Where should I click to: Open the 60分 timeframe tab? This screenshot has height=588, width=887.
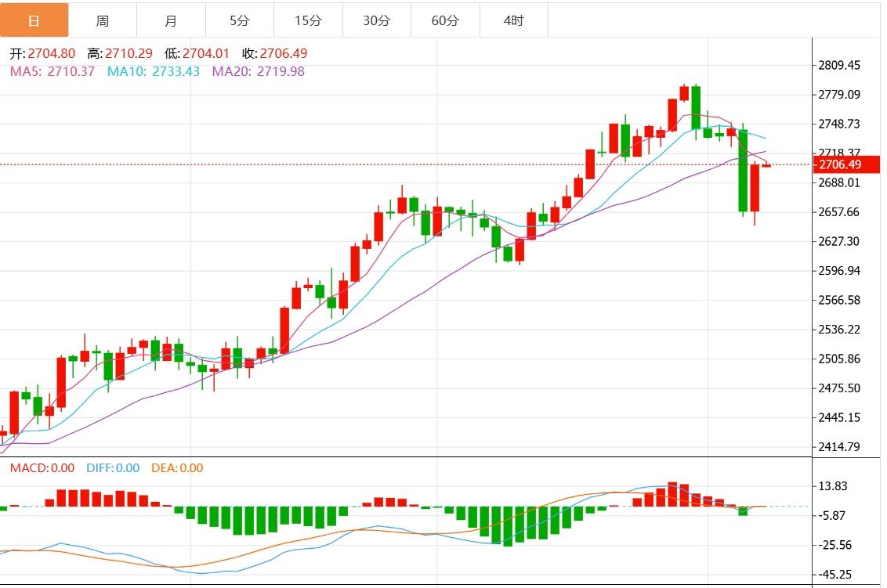point(445,20)
